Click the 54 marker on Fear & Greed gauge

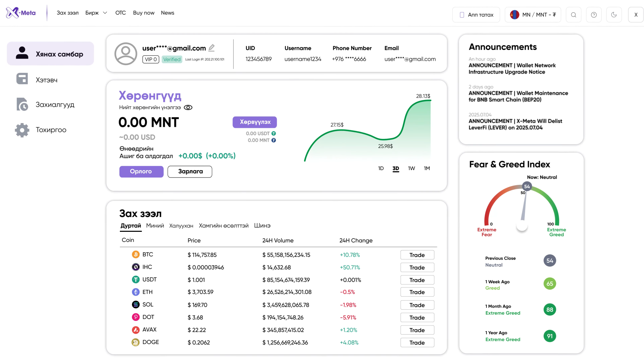click(x=527, y=187)
